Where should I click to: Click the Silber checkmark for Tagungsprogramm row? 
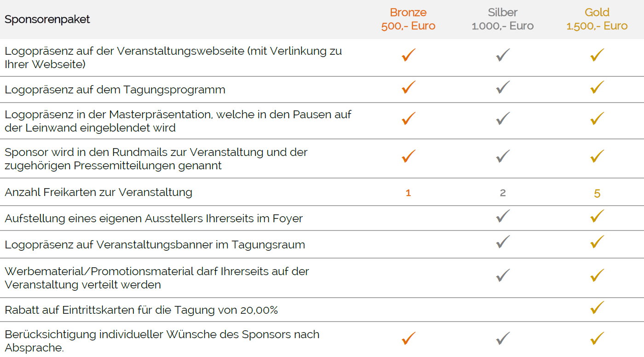tap(503, 87)
